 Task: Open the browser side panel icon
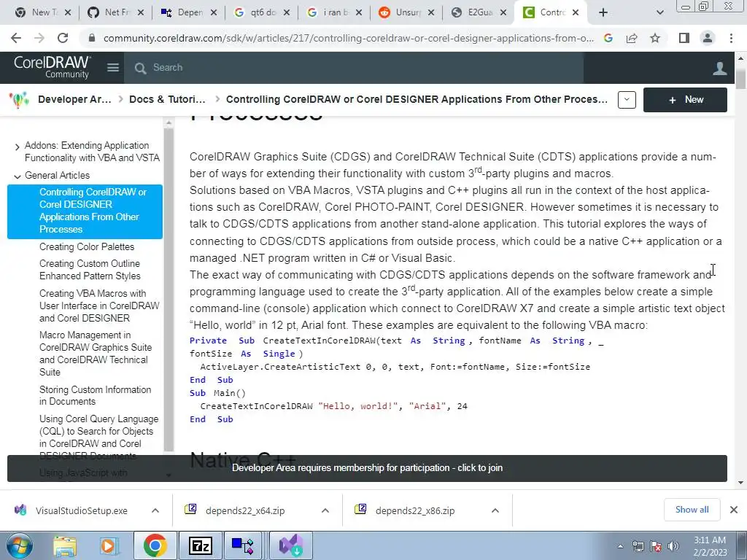click(x=684, y=38)
